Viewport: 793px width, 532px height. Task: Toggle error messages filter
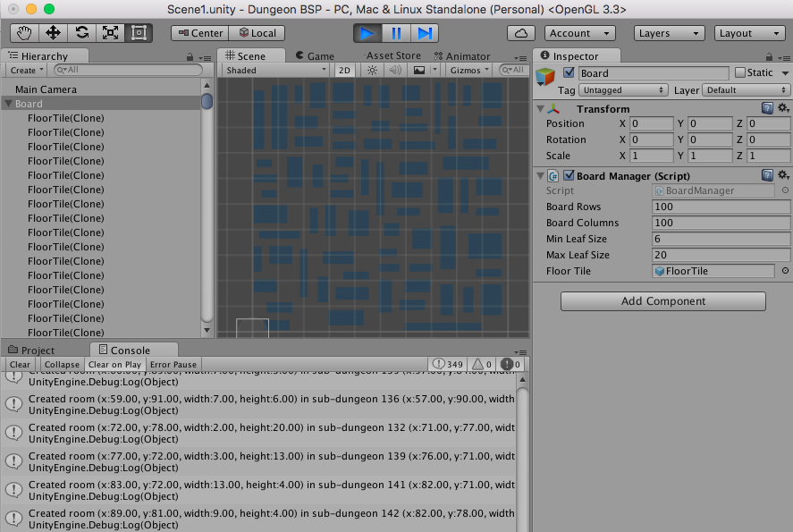click(510, 364)
